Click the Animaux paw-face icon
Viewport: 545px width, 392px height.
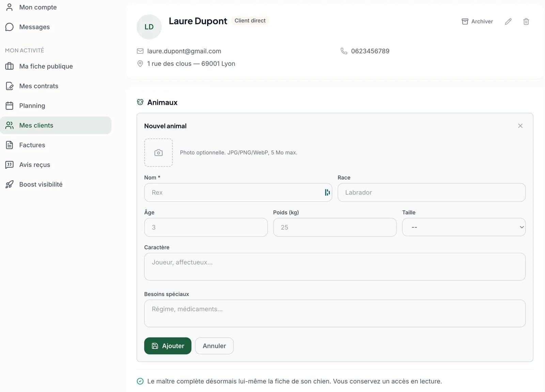(140, 102)
